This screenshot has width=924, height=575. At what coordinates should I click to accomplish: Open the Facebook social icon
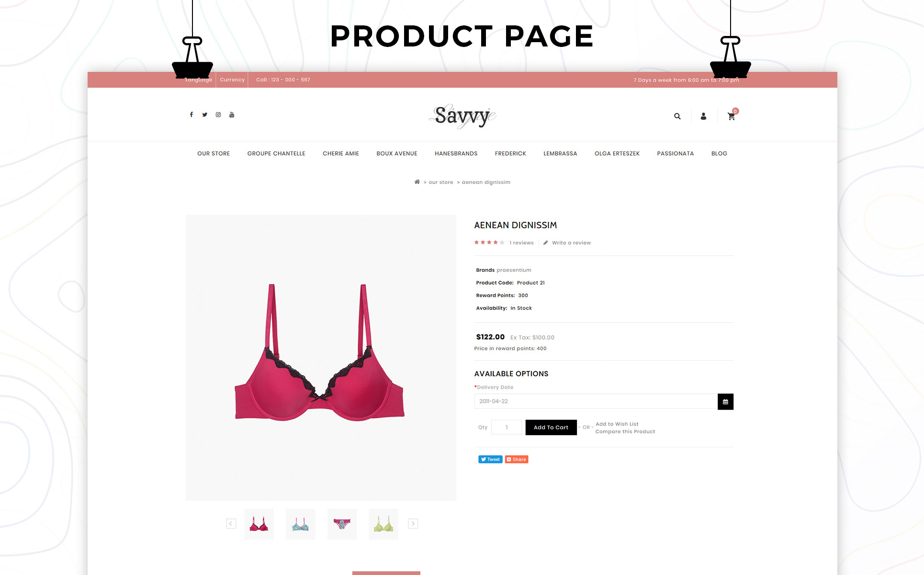(x=192, y=115)
